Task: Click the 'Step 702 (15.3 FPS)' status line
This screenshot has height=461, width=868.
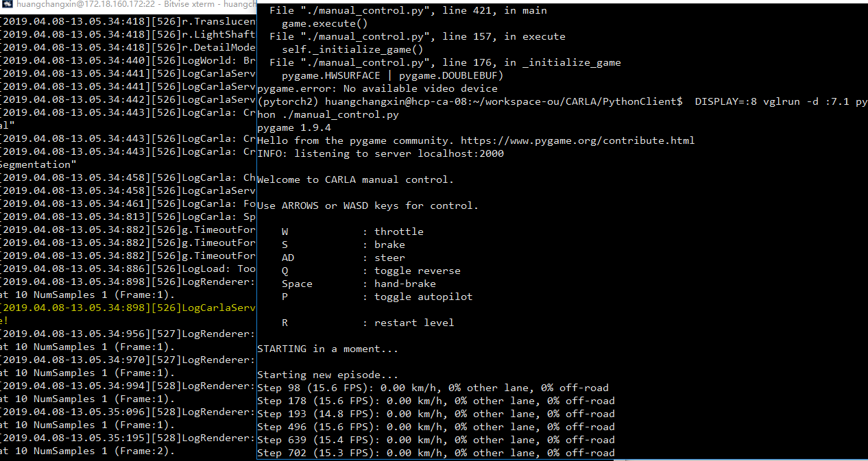Action: coord(435,453)
